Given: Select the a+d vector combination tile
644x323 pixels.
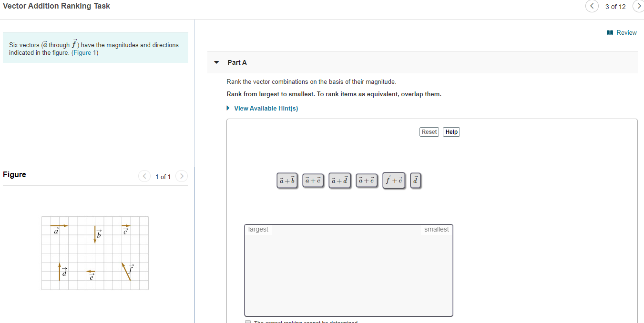Looking at the screenshot, I should [x=339, y=180].
